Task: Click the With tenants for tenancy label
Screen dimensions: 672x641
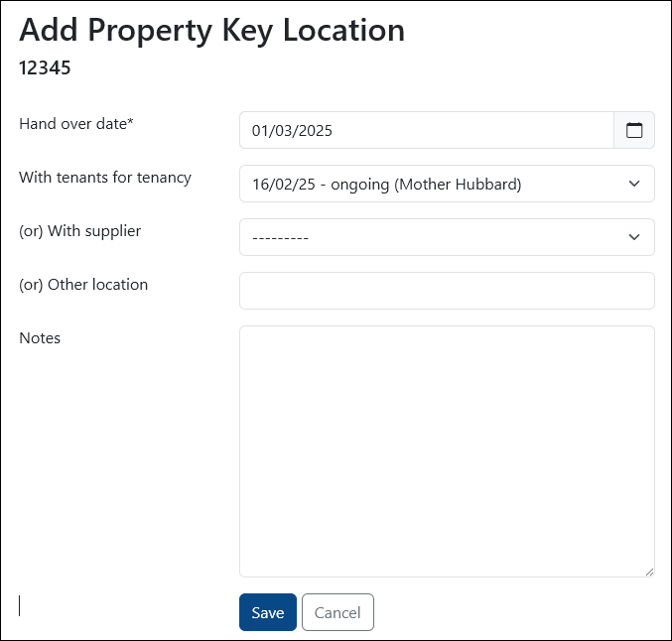Action: [105, 178]
